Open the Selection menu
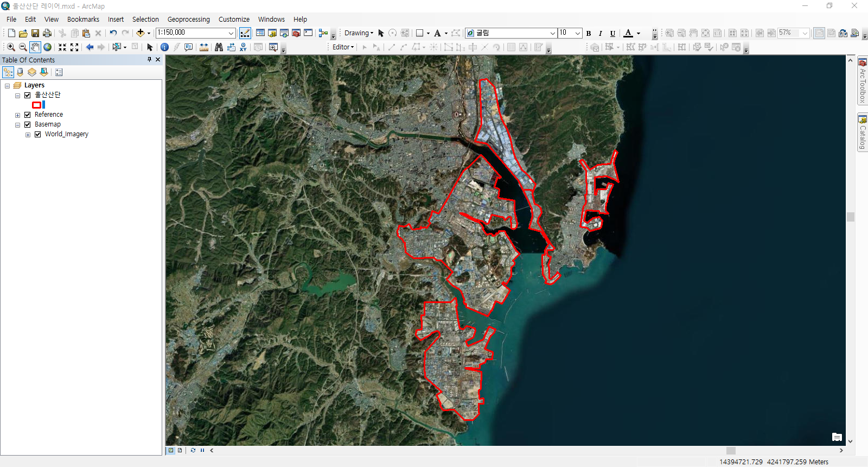Viewport: 868px width, 467px height. pos(145,19)
